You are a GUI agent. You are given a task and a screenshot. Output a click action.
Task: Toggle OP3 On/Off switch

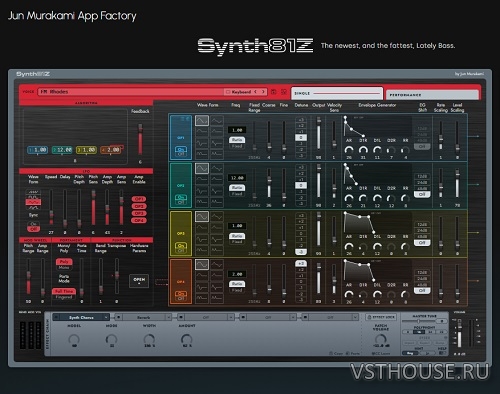[181, 248]
